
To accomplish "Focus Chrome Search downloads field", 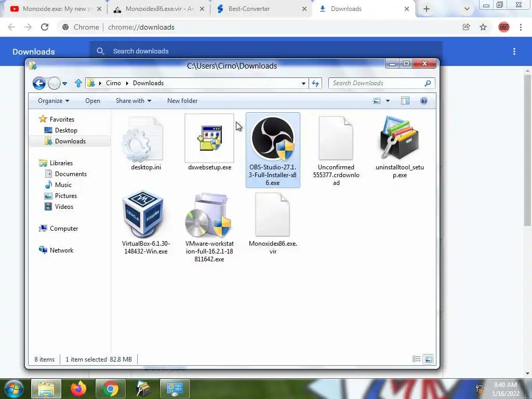I will pyautogui.click(x=265, y=51).
